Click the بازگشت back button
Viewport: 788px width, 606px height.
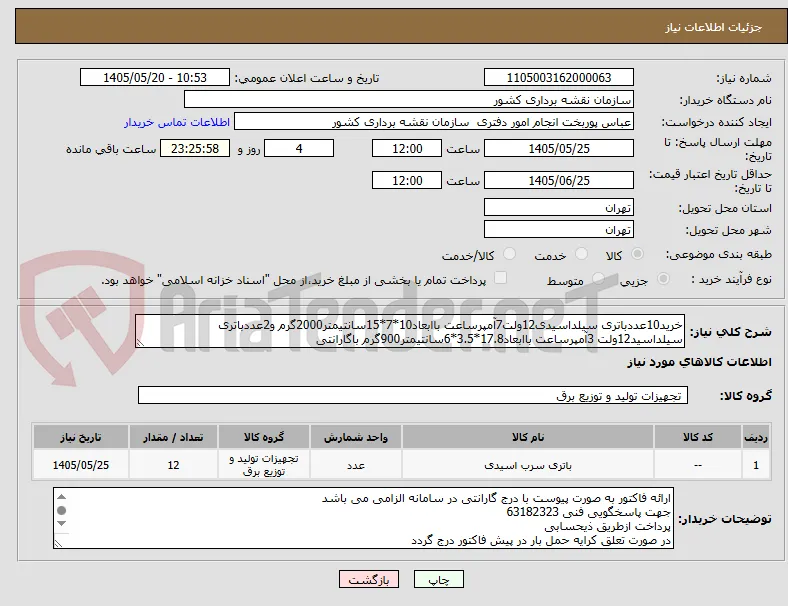click(x=369, y=579)
